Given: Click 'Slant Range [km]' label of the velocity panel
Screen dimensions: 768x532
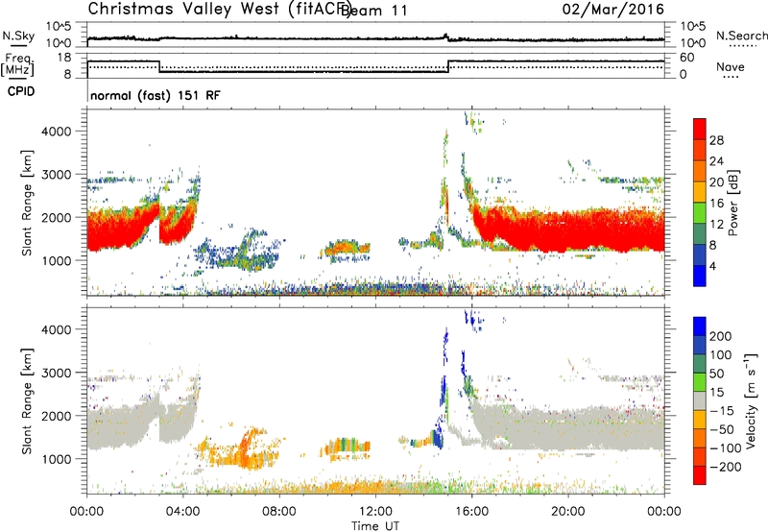Looking at the screenshot, I should [27, 400].
